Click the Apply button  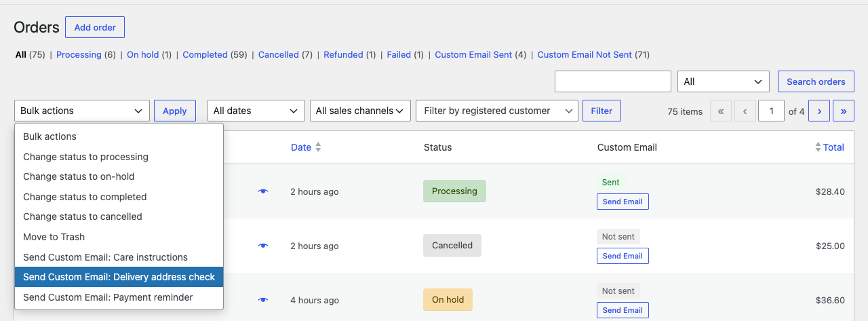click(175, 111)
